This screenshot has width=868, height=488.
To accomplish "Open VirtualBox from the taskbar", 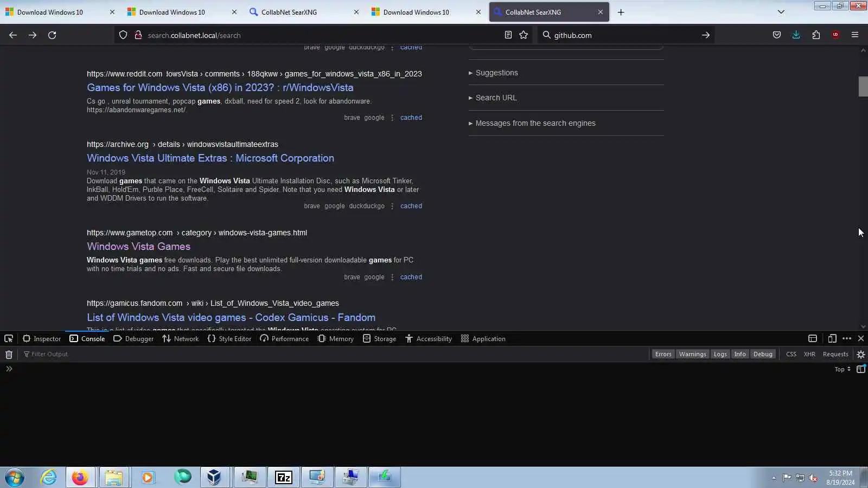I will (x=215, y=477).
